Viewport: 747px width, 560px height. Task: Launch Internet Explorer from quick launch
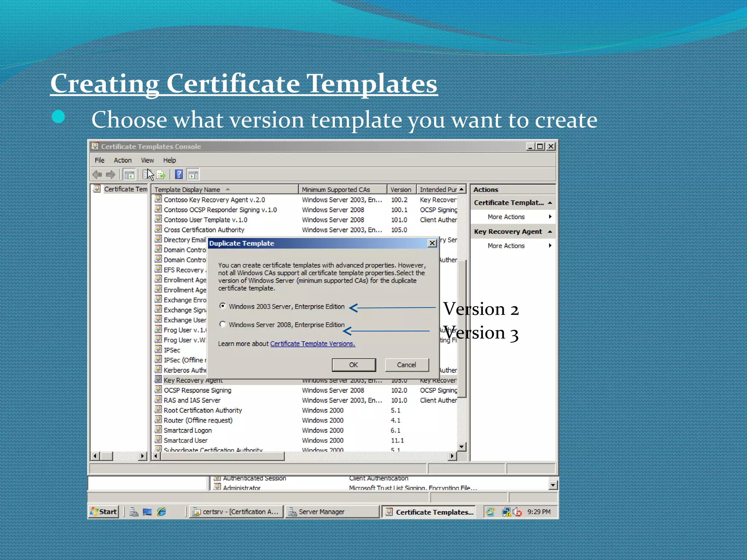(x=161, y=512)
